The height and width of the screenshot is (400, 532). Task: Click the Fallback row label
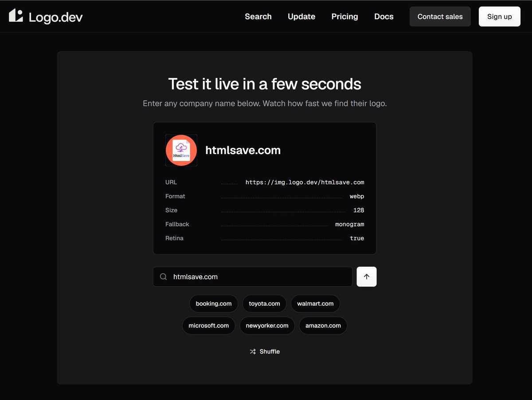point(177,224)
